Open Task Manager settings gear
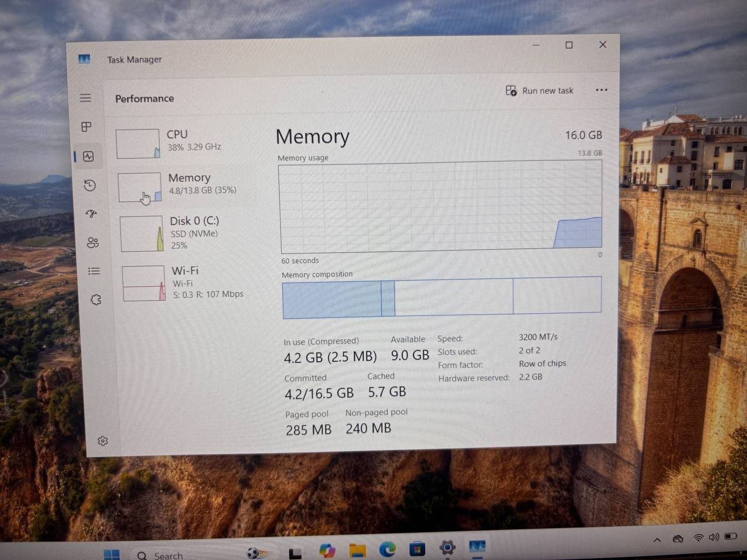Screen dimensions: 747x560 pos(103,441)
